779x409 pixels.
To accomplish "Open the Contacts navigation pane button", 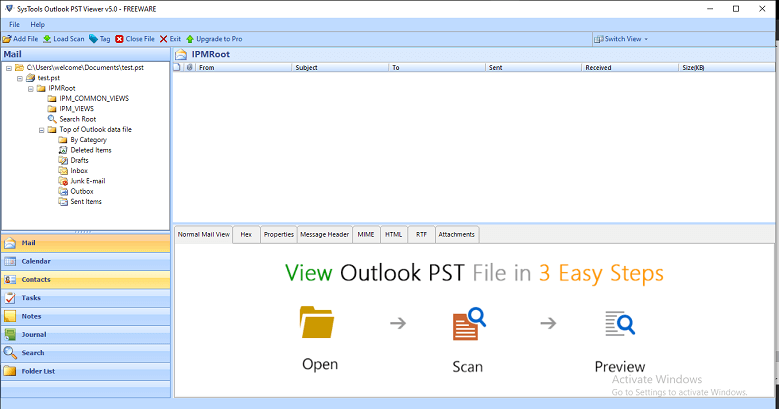I will [x=85, y=280].
